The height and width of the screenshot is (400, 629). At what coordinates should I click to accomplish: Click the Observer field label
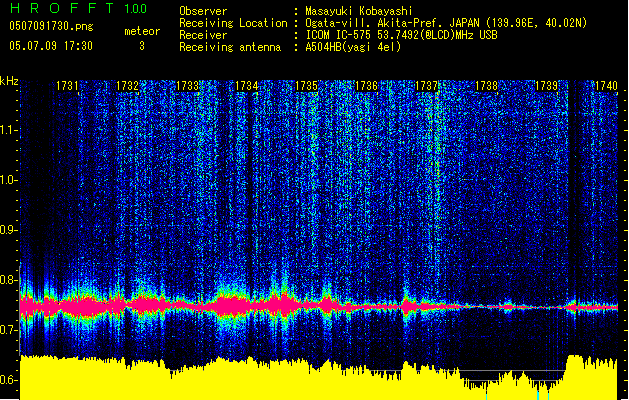pos(203,11)
